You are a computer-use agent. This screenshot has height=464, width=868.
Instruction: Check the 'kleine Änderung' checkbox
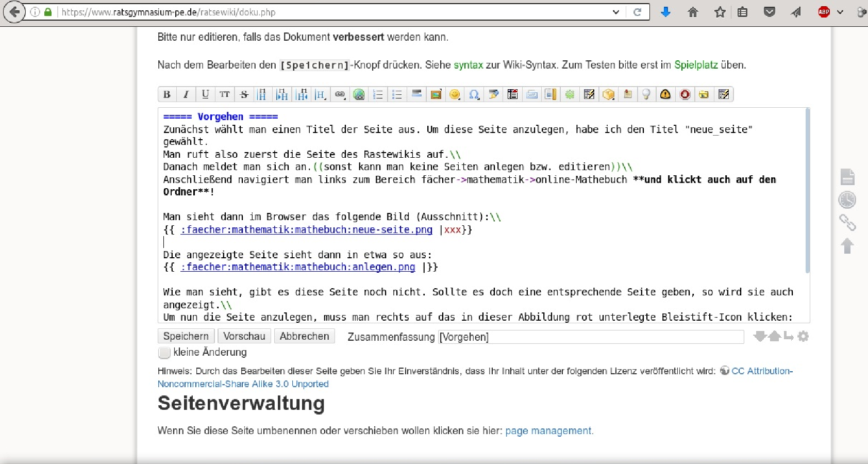click(x=164, y=353)
